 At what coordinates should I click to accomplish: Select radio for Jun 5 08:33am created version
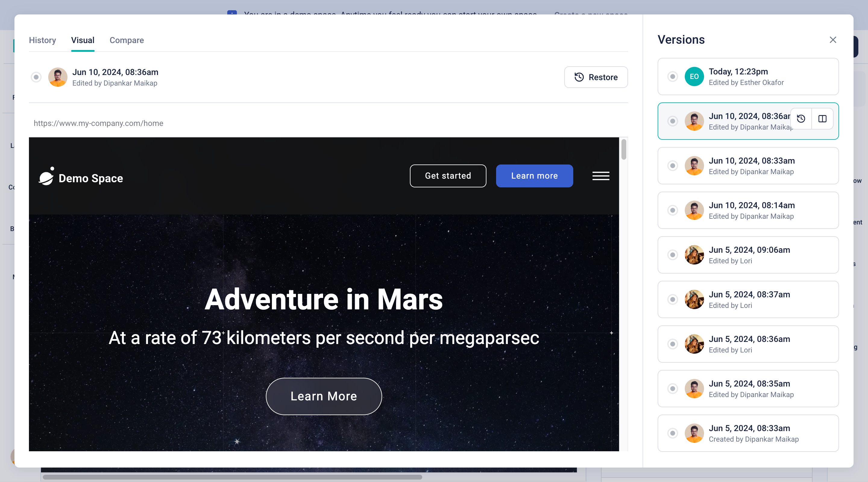pos(673,433)
